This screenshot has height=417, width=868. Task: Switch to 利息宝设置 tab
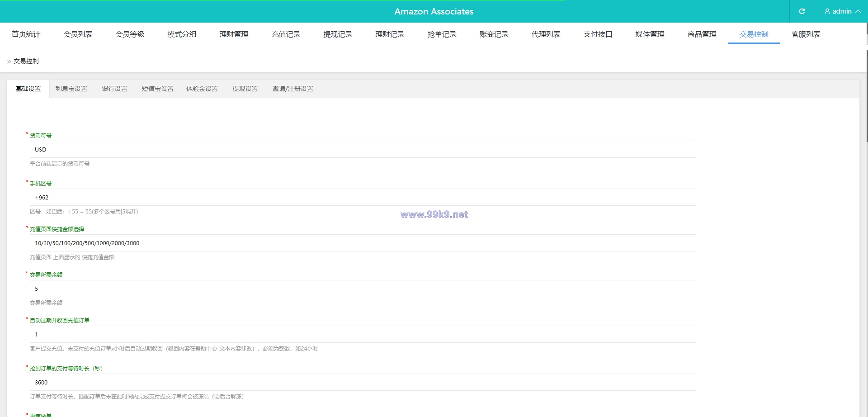pos(71,89)
